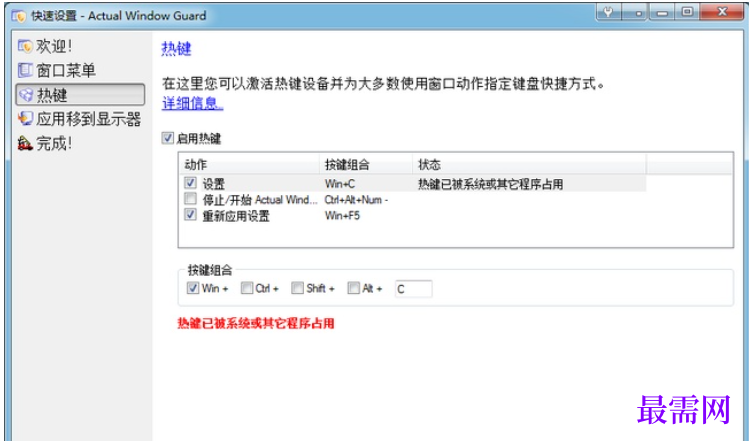This screenshot has height=441, width=749.
Task: Select the Ctrl+Alt+Num - key combination cell
Action: 356,200
